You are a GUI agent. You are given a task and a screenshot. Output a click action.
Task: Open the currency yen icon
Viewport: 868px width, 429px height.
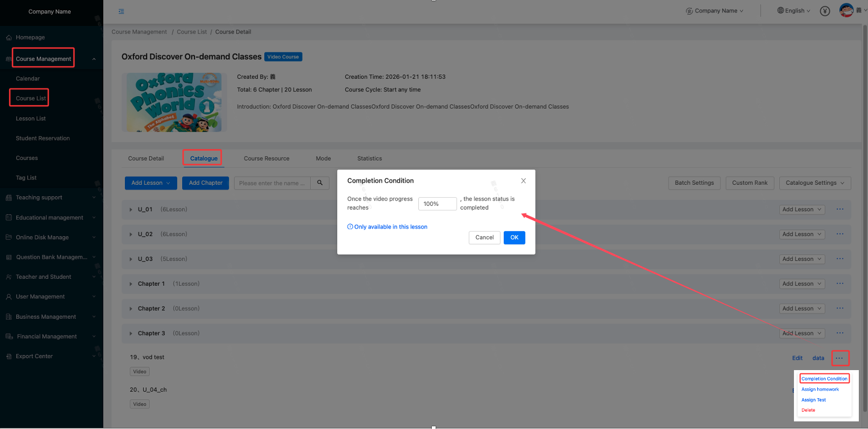[x=825, y=11]
